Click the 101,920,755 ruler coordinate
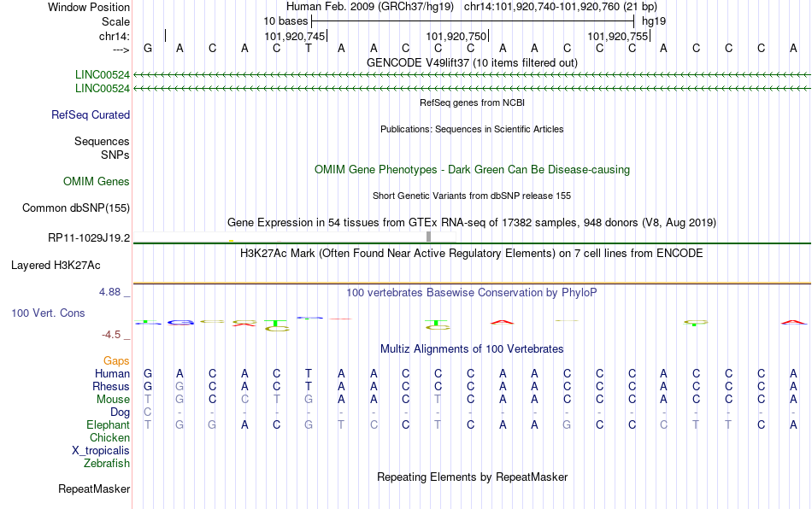The image size is (812, 509). tap(618, 36)
